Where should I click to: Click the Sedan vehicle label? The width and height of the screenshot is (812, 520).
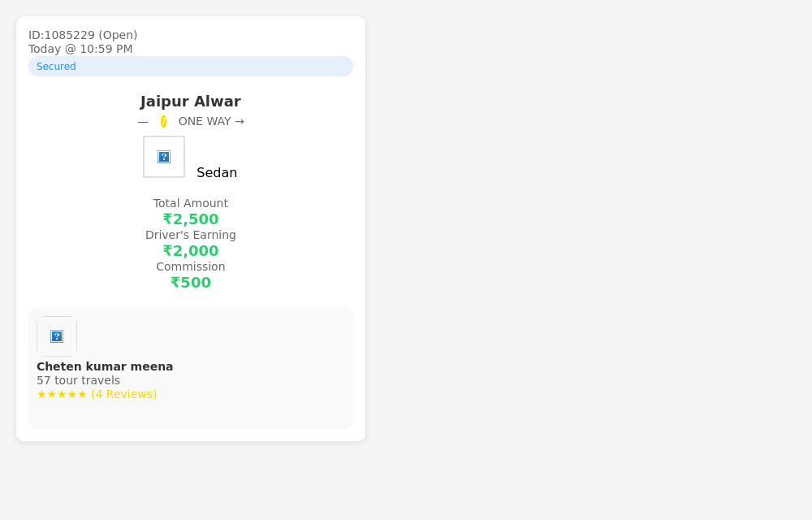(x=217, y=172)
